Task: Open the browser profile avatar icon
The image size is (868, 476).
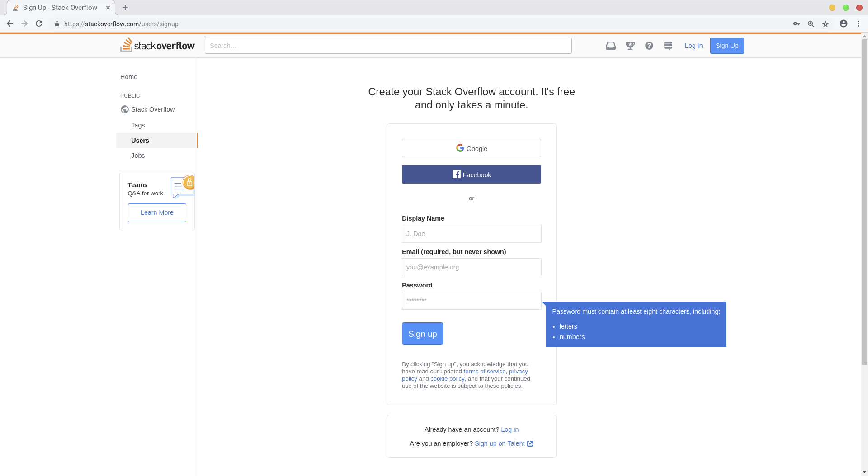Action: pos(844,24)
